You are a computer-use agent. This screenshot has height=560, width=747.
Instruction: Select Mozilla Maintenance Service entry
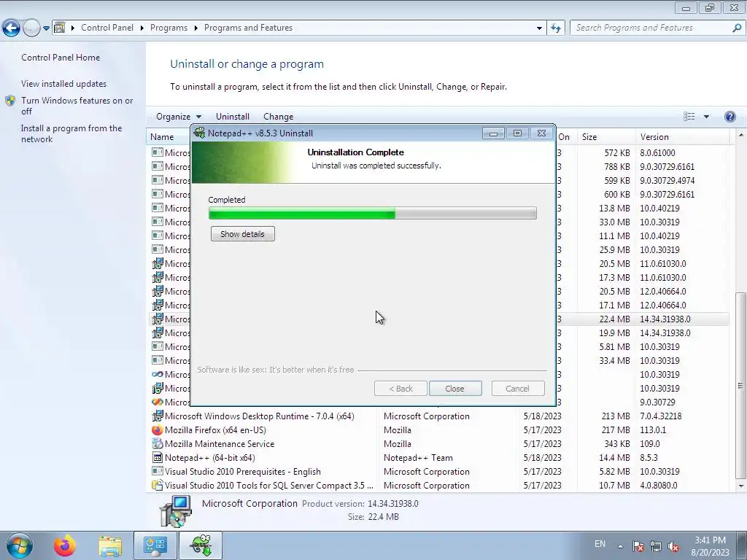pyautogui.click(x=437, y=444)
